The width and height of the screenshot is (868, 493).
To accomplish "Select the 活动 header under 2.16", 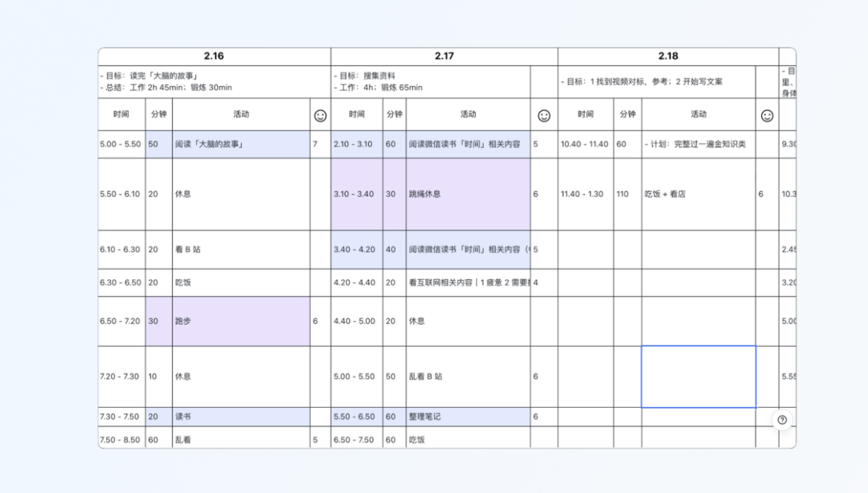I will [x=241, y=115].
